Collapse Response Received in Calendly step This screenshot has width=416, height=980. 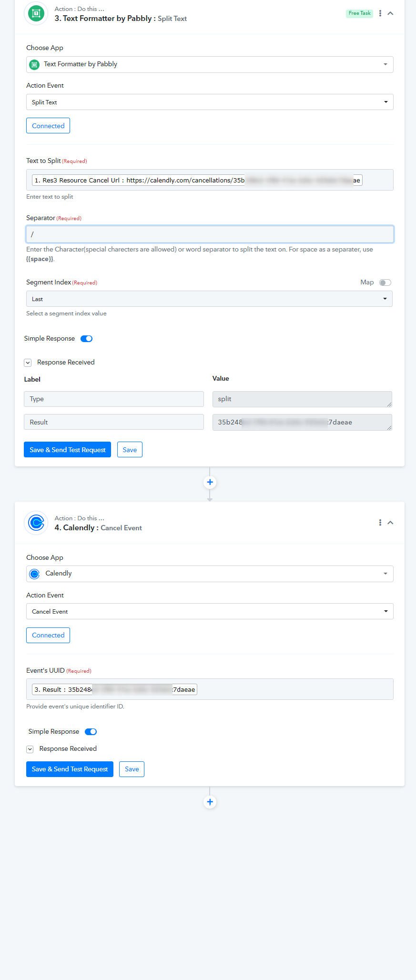30,749
